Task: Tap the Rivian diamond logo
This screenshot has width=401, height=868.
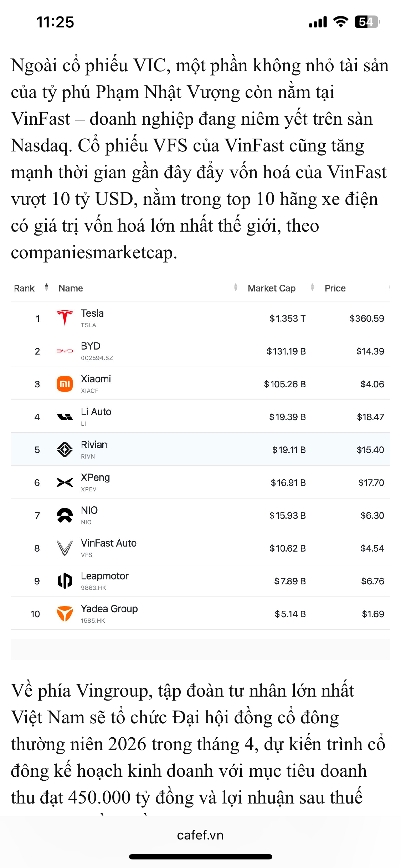Action: coord(65,449)
